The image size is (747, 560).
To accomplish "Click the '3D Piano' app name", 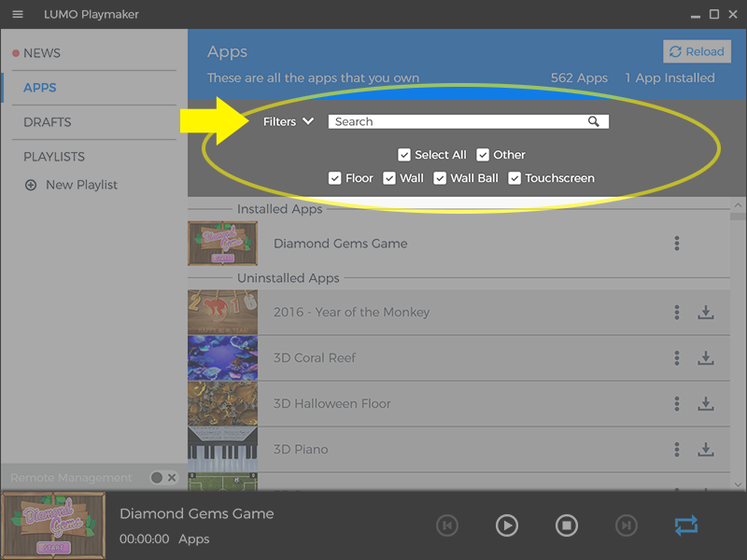I will coord(301,450).
